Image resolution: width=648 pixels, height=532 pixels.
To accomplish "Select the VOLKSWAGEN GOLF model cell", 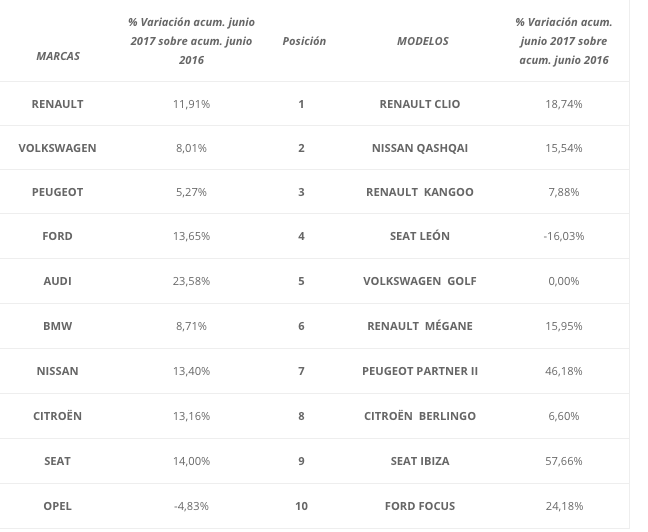I will point(420,281).
